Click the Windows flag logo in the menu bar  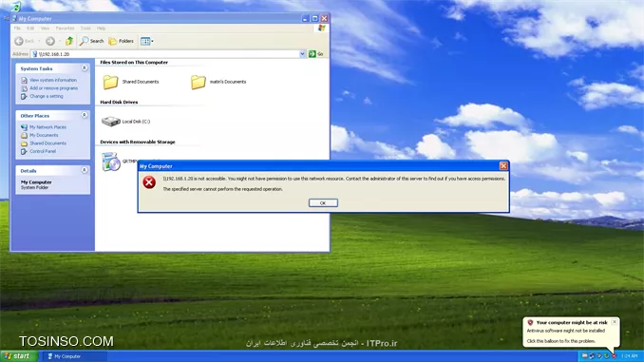pyautogui.click(x=322, y=28)
